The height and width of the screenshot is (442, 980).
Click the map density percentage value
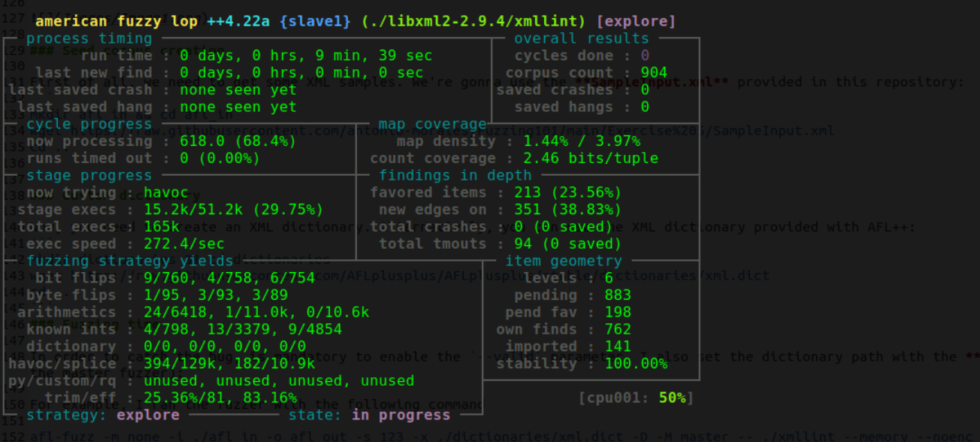click(582, 141)
